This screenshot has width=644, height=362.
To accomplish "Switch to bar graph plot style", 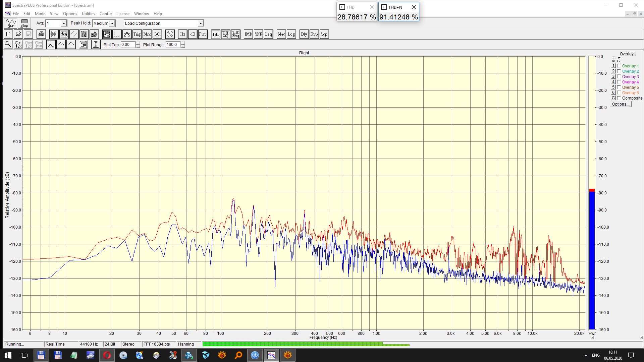I will (x=71, y=45).
